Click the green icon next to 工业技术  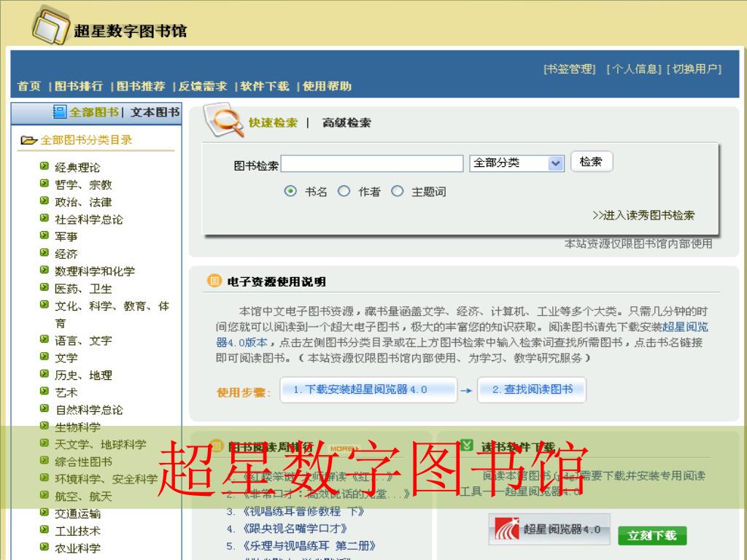[44, 529]
